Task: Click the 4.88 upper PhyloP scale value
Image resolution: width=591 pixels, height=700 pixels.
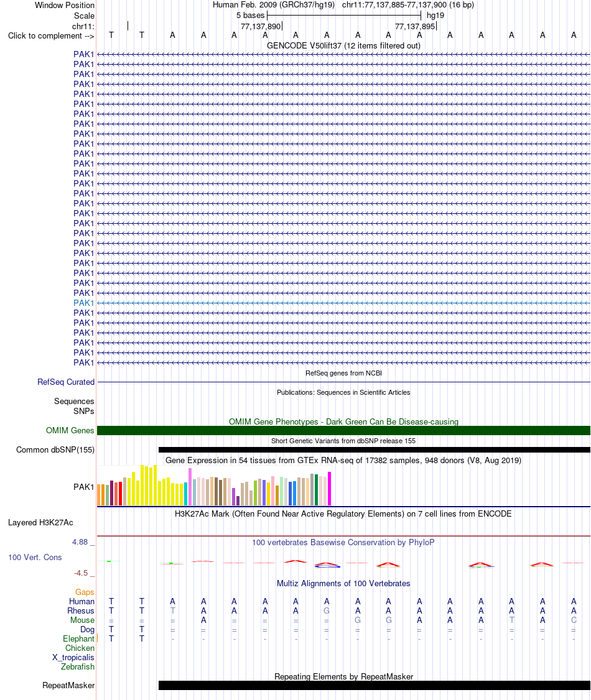Action: 80,542
